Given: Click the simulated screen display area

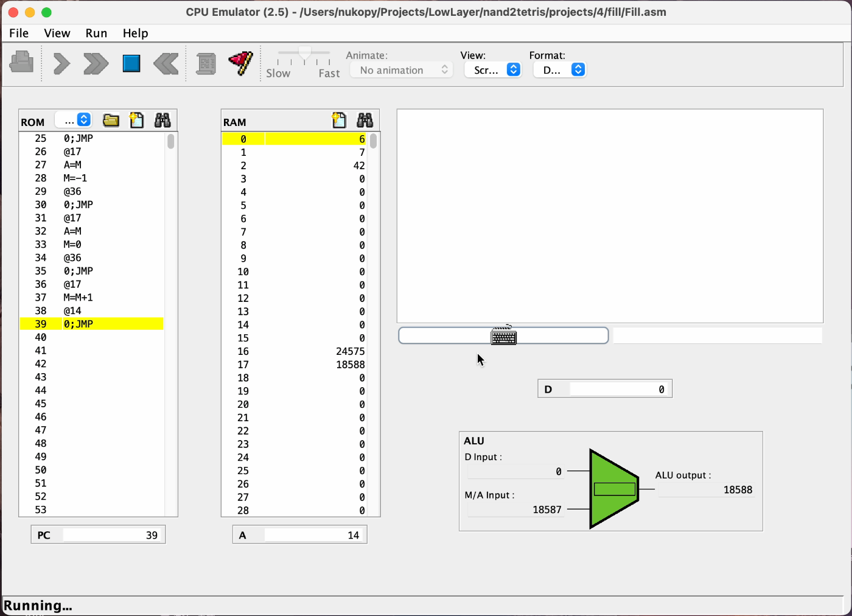Looking at the screenshot, I should click(610, 216).
